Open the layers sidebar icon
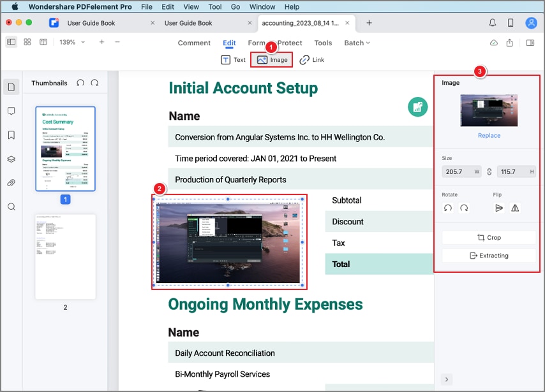 [11, 159]
